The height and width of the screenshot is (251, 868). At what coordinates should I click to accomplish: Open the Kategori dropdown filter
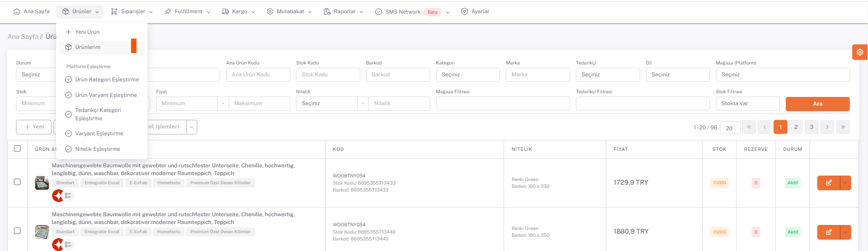tap(468, 75)
